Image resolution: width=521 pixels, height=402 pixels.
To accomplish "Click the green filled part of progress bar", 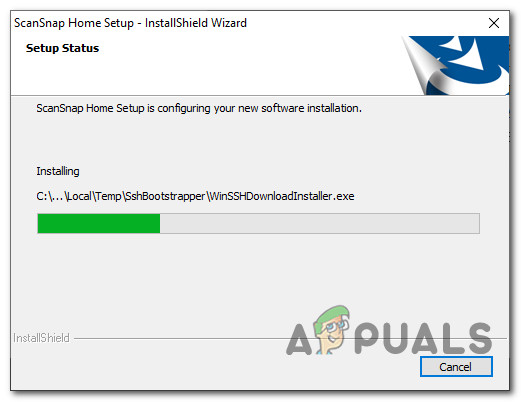I will [x=99, y=223].
